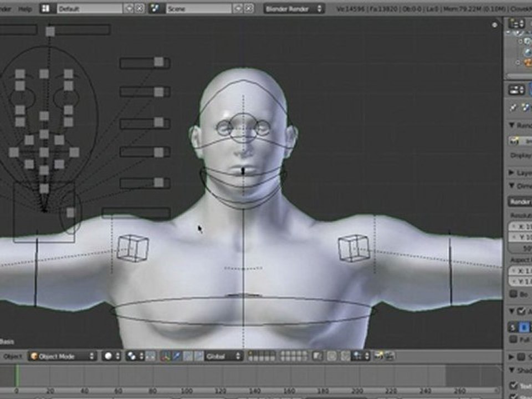Click the first group of layer buttons

coord(261,356)
